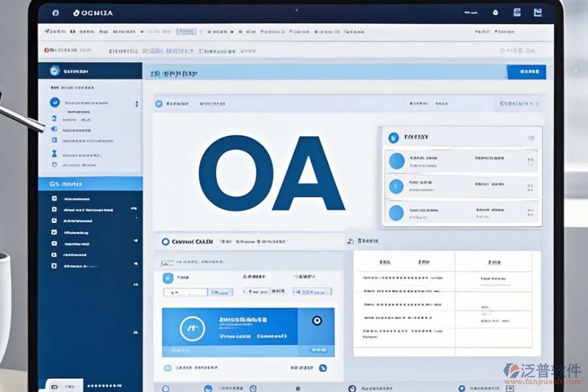Click the blue button right of the header banner
The height and width of the screenshot is (392, 588).
(526, 72)
